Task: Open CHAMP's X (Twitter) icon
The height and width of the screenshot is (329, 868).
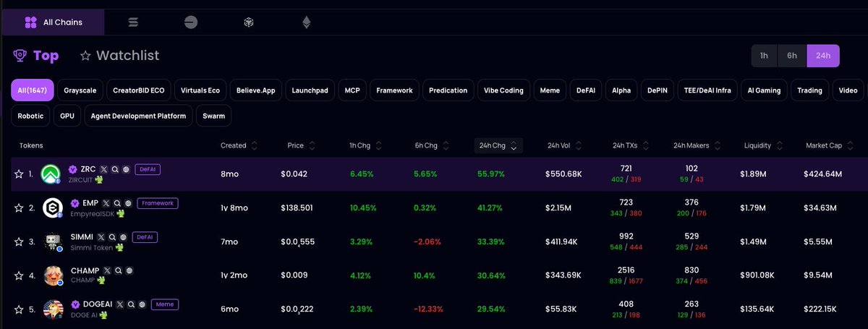Action: pyautogui.click(x=107, y=270)
